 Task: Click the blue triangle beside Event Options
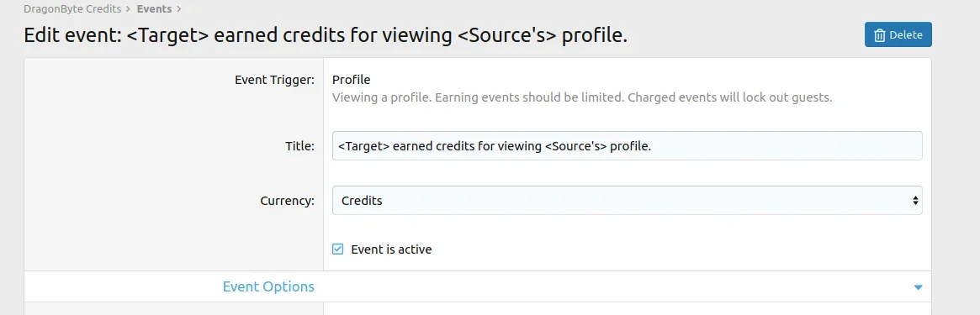[x=918, y=287]
